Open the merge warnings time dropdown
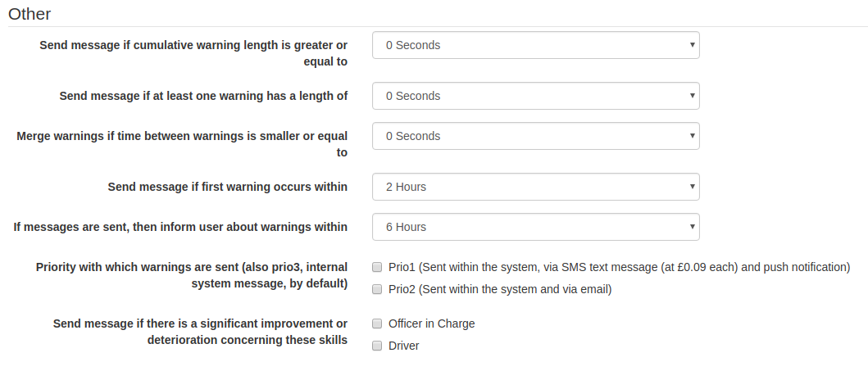 tap(535, 136)
